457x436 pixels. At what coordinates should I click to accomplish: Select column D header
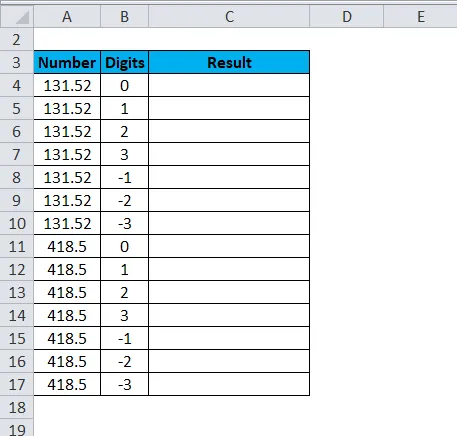pos(347,16)
